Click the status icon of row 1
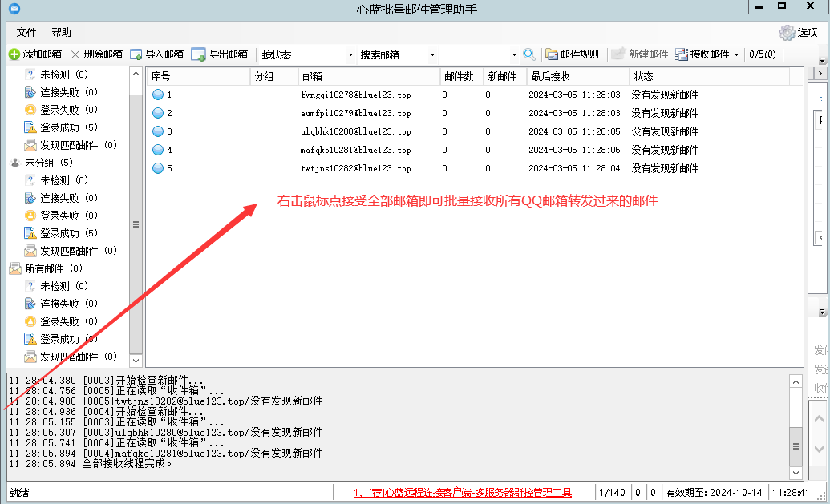 [x=158, y=95]
